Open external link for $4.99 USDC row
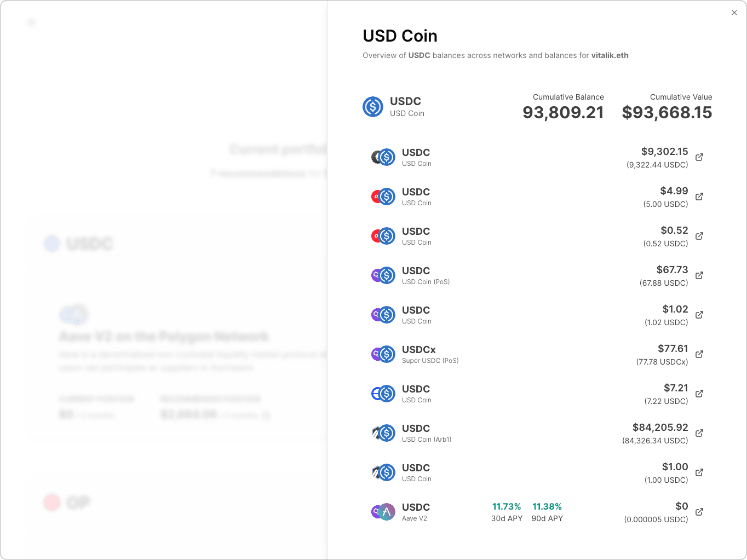The image size is (747, 560). [x=699, y=197]
